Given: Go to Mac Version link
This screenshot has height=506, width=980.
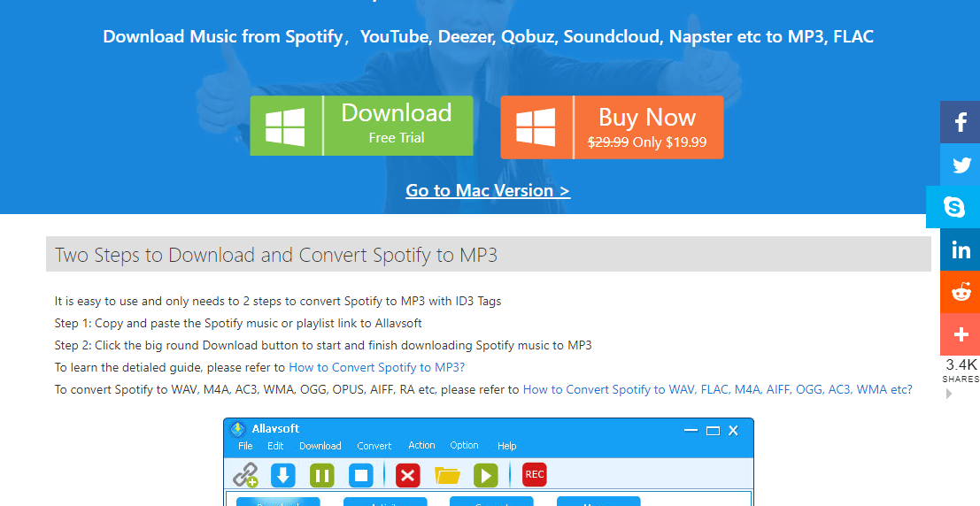Looking at the screenshot, I should pos(488,190).
